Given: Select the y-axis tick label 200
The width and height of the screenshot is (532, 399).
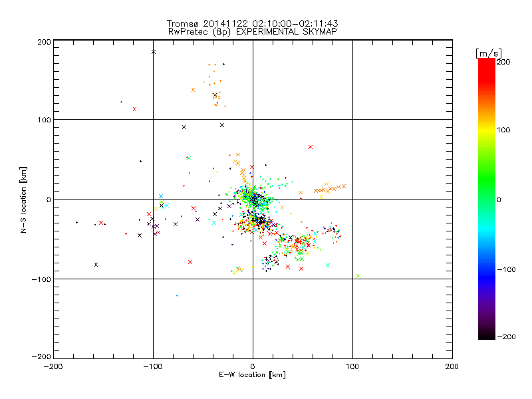Looking at the screenshot, I should click(44, 41).
